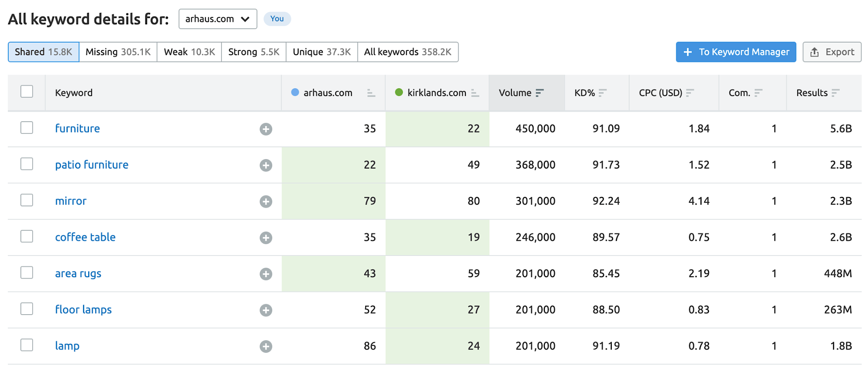Open the 'coffee table' keyword link
Image resolution: width=868 pixels, height=365 pixels.
(85, 237)
